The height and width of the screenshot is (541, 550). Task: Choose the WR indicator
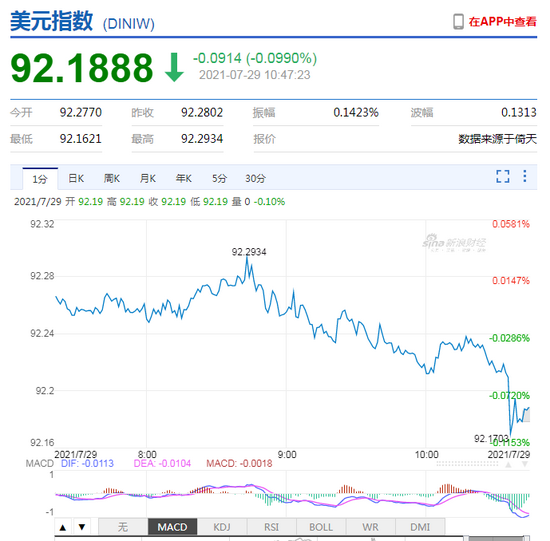pos(370,527)
